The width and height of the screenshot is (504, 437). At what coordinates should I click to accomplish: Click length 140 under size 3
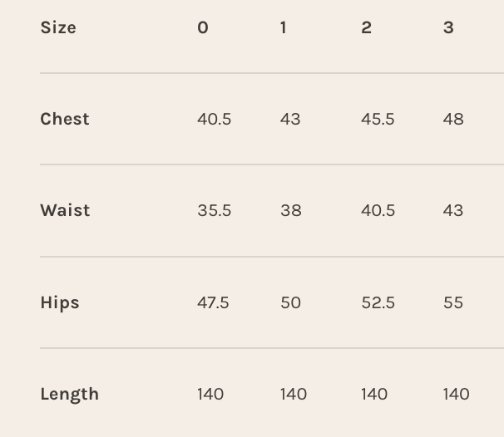click(x=457, y=394)
